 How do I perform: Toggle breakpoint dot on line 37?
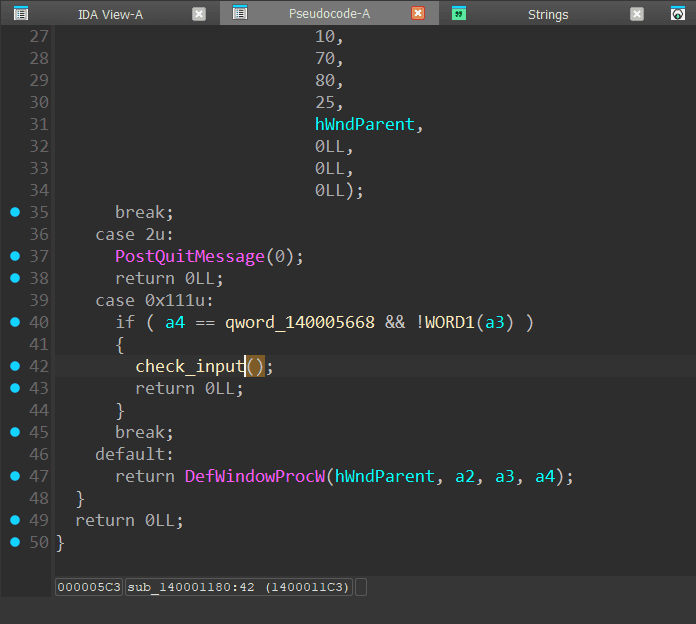pyautogui.click(x=14, y=256)
